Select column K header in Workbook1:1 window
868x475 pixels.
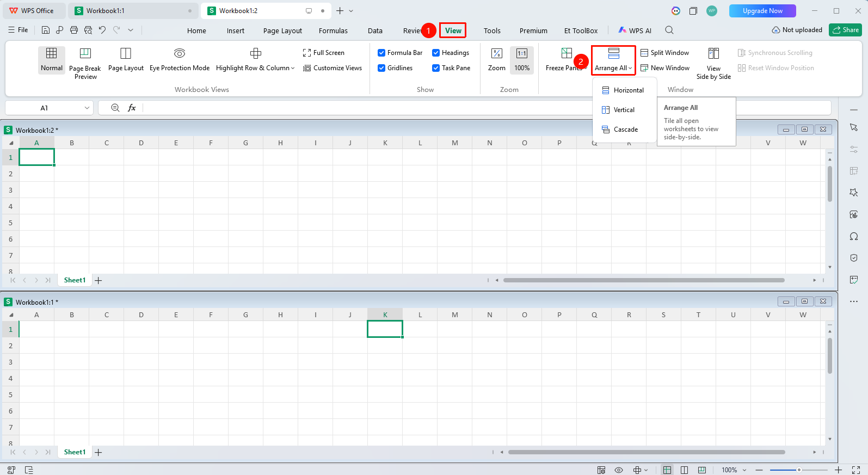click(385, 314)
